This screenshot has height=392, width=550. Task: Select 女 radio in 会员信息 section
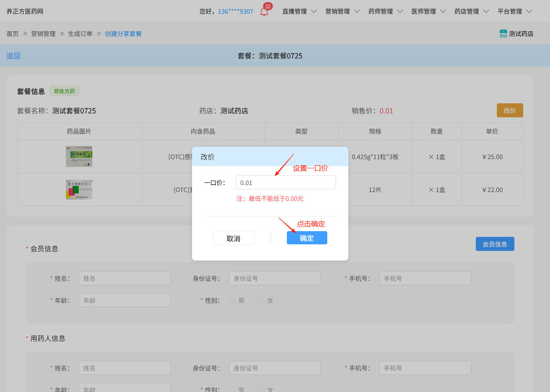pyautogui.click(x=261, y=300)
